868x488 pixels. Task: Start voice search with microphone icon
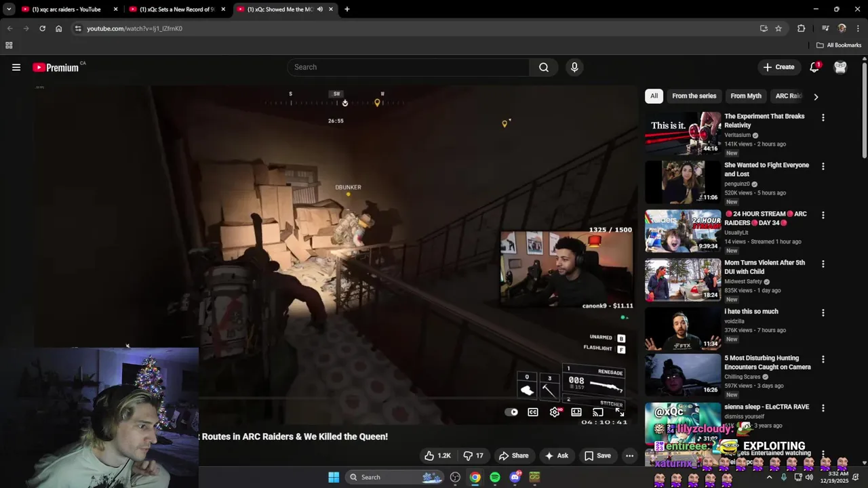pos(574,67)
